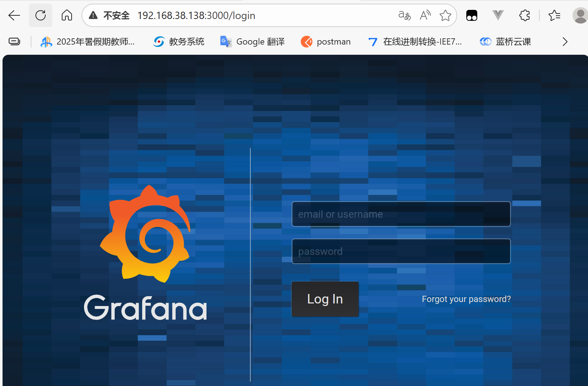Open the user profile avatar
Screen dimensions: 588x386
point(580,15)
